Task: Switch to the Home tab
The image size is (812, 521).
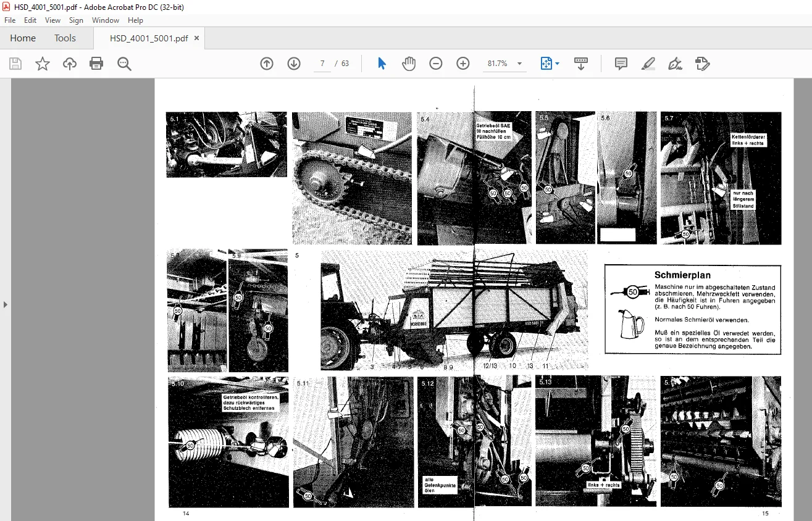Action: 23,38
